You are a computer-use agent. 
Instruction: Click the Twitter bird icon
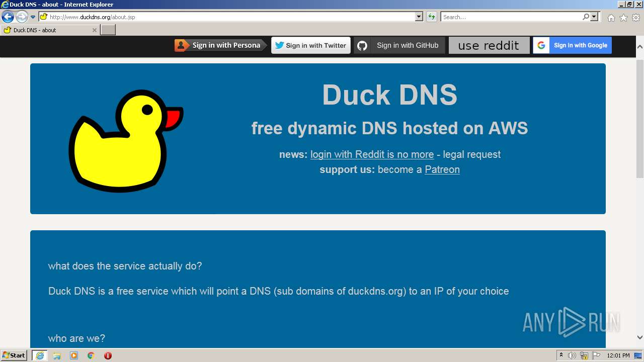[280, 45]
